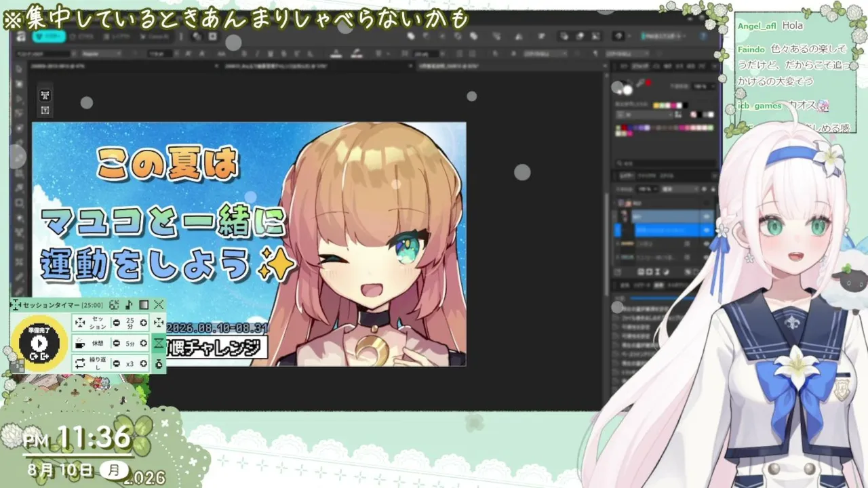The height and width of the screenshot is (488, 868).
Task: Click the music note icon in the timer title bar
Action: 129,305
